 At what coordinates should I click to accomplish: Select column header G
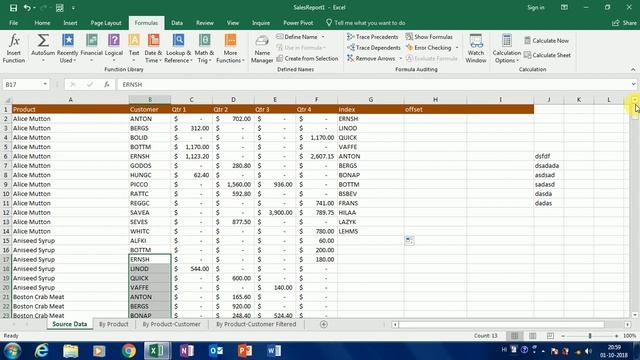(371, 100)
